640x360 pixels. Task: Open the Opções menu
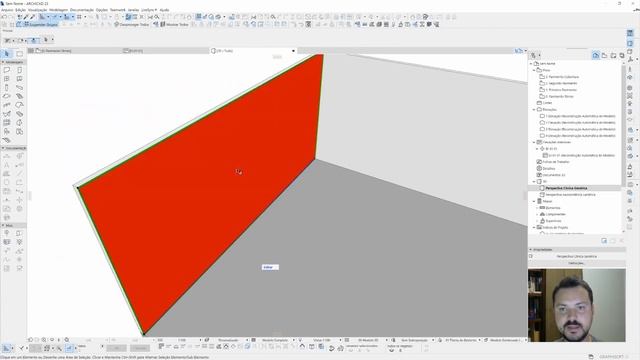pos(102,10)
